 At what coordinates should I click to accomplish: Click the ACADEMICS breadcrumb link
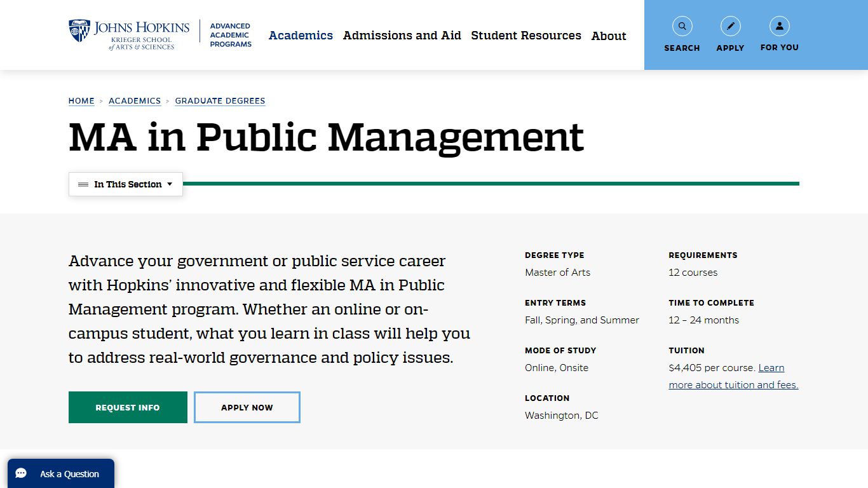[135, 101]
